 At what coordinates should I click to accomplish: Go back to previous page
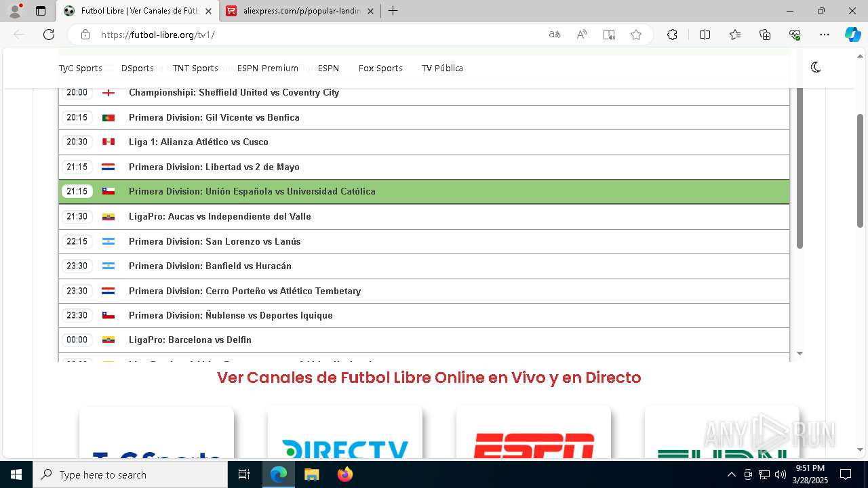click(x=19, y=35)
